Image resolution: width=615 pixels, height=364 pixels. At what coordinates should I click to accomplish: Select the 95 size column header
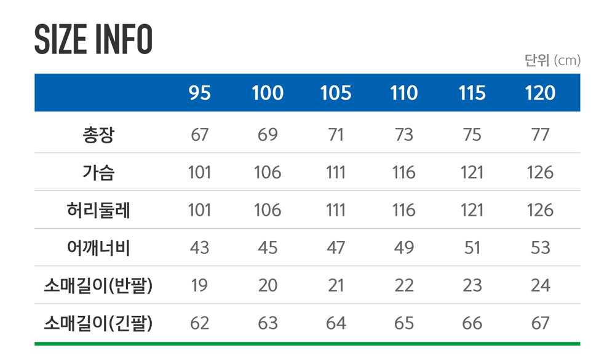click(199, 93)
